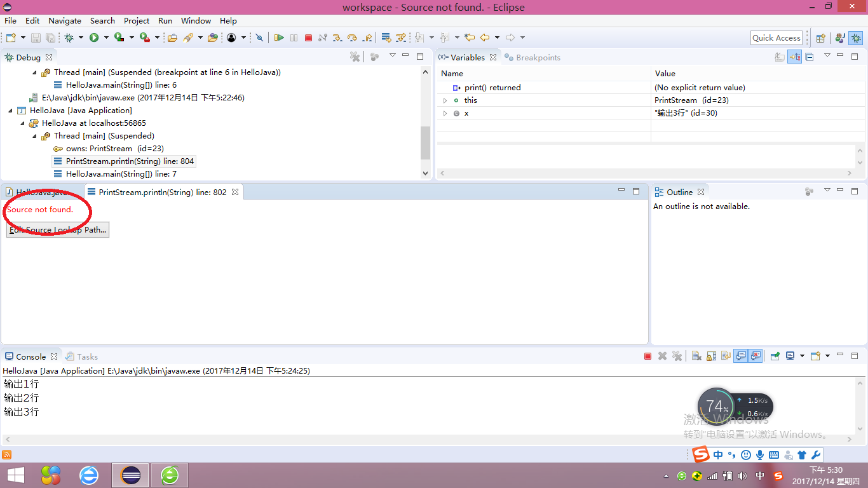The height and width of the screenshot is (488, 868).
Task: Open the Window menu
Action: click(x=196, y=21)
